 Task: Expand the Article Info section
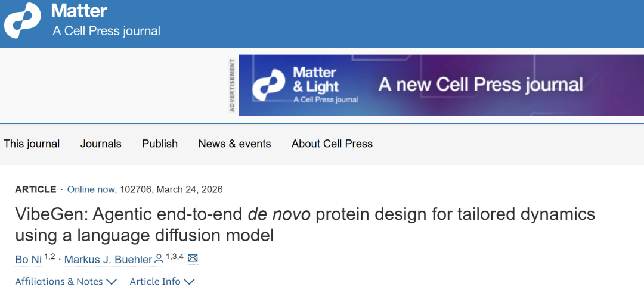pyautogui.click(x=162, y=281)
